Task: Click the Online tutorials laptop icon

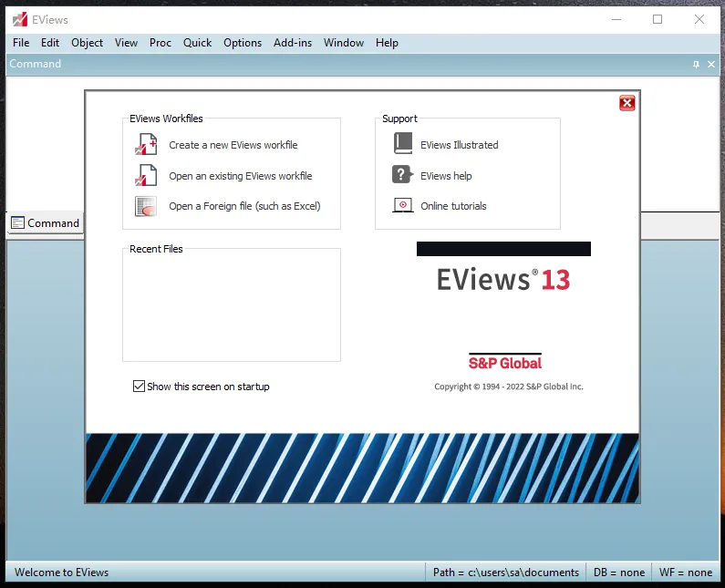Action: tap(403, 205)
